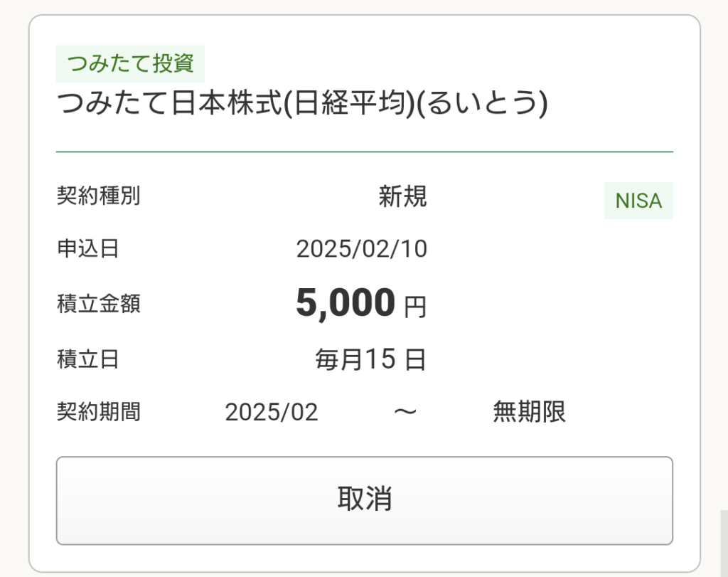
Task: Click the ～ range separator
Action: (405, 412)
